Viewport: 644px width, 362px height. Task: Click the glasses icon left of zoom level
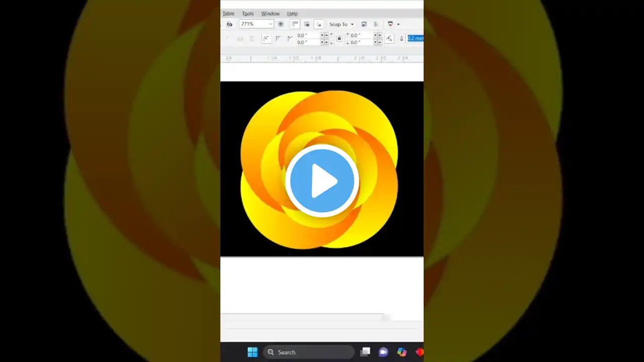tap(229, 24)
